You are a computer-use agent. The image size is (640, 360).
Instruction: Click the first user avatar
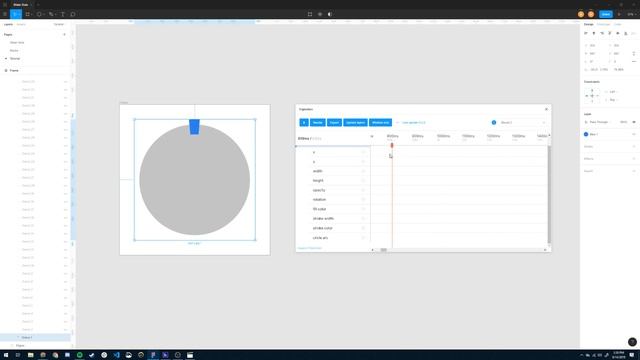pos(581,14)
